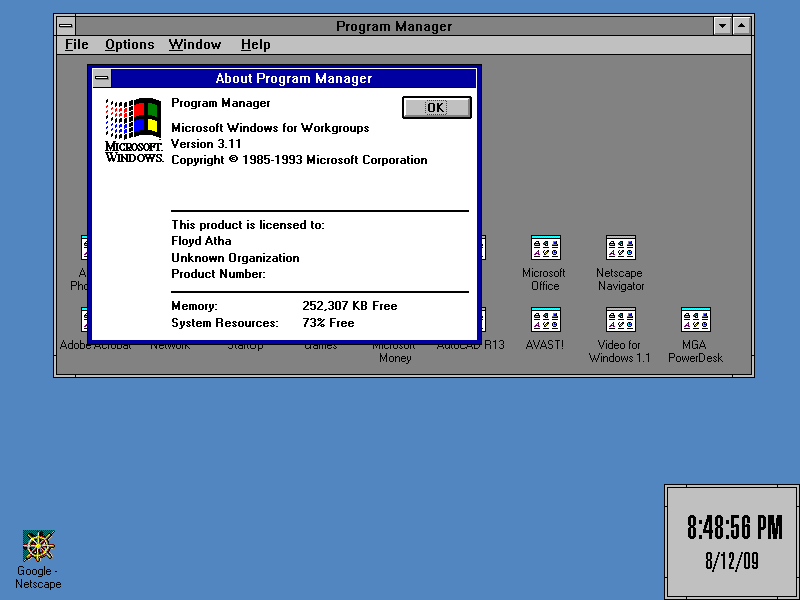This screenshot has width=800, height=600.
Task: Open the Microsoft Office program group
Action: pos(545,248)
